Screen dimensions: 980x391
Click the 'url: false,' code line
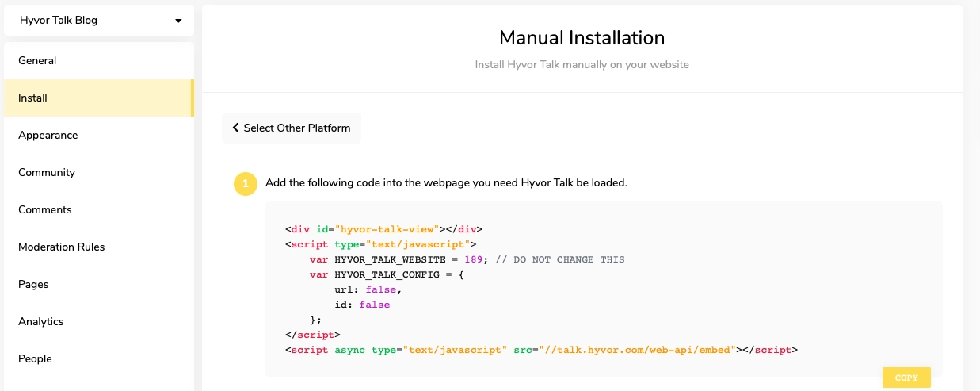tap(368, 289)
